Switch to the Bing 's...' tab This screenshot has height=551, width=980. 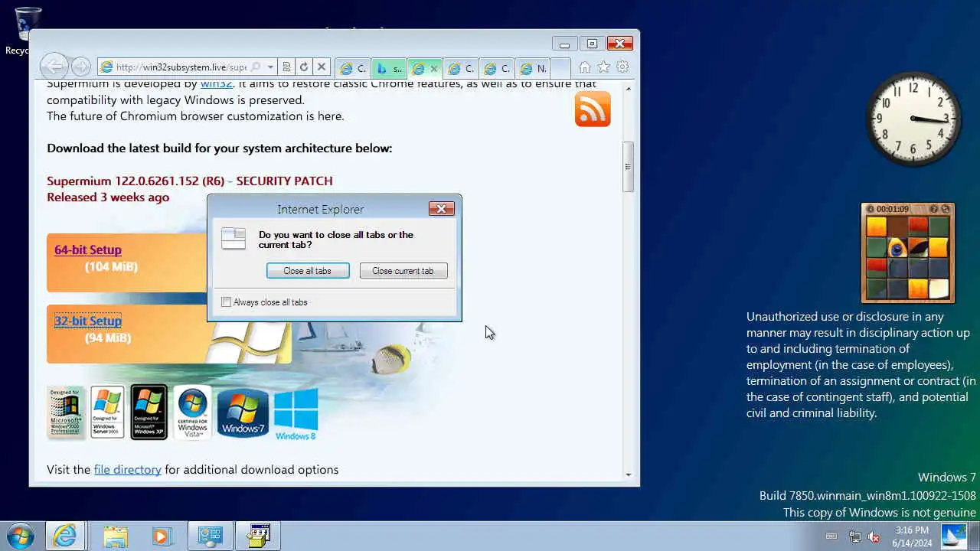click(390, 68)
